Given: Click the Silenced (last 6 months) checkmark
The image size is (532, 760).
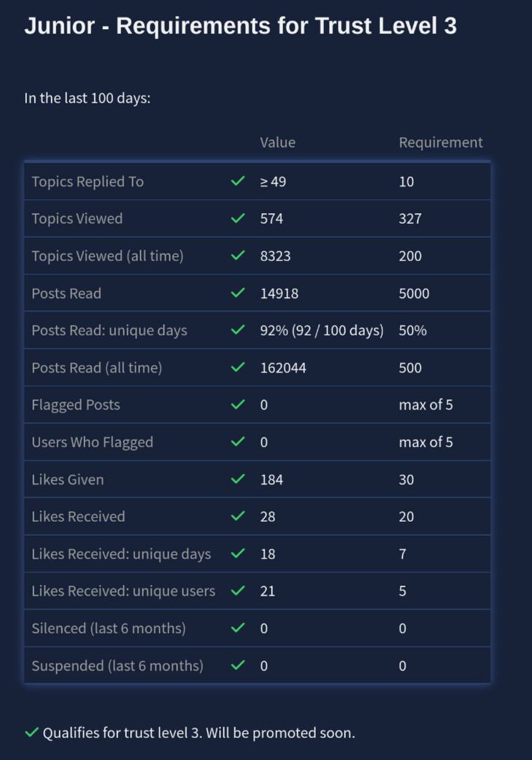Looking at the screenshot, I should point(237,628).
